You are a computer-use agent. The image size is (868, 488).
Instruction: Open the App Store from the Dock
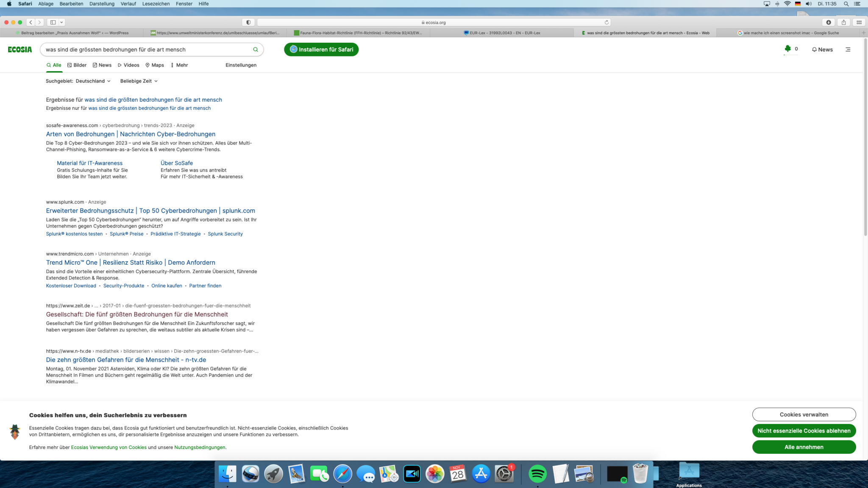coord(481,474)
